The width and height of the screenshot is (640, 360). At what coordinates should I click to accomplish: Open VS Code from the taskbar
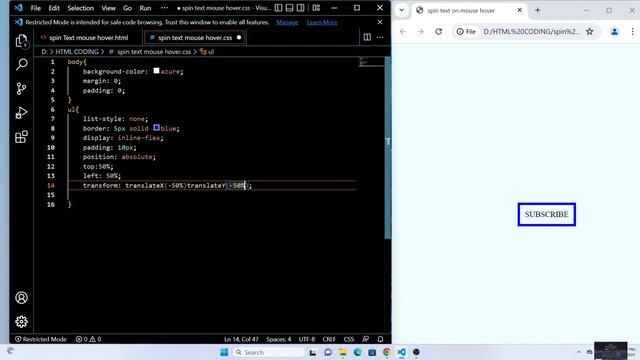(x=402, y=352)
